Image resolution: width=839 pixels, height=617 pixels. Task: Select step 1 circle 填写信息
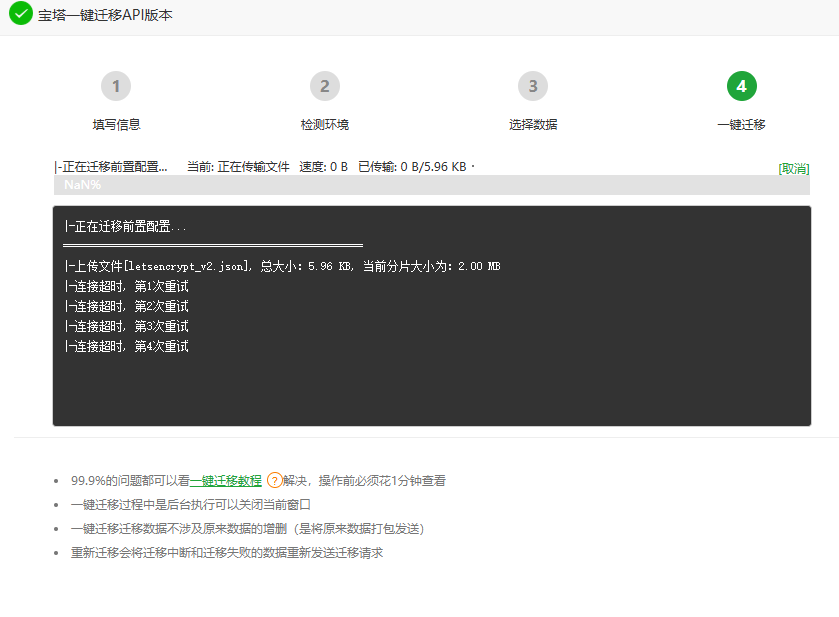point(116,86)
